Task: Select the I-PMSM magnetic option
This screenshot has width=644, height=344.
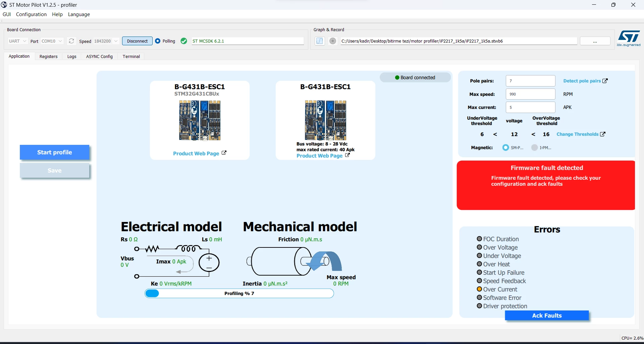Action: point(535,148)
